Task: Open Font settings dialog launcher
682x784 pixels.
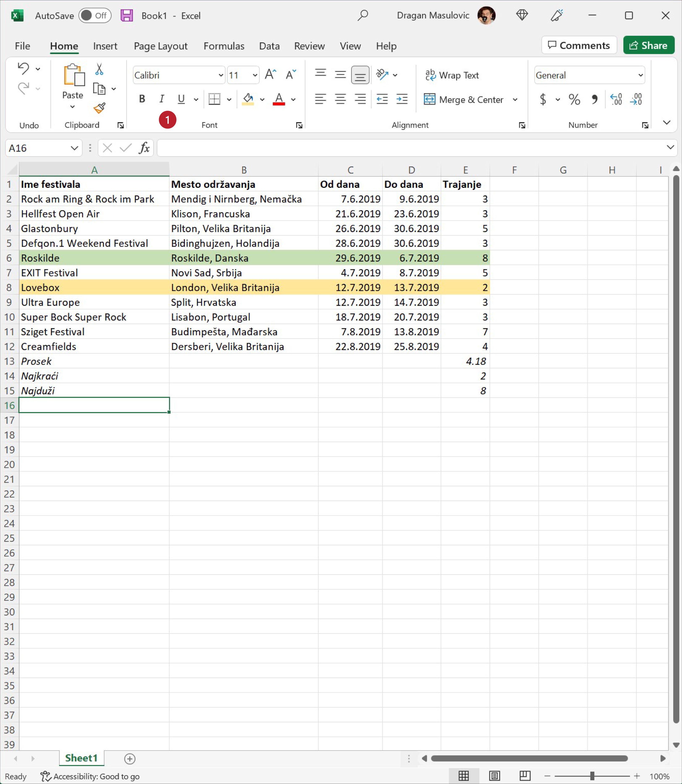Action: coord(299,125)
